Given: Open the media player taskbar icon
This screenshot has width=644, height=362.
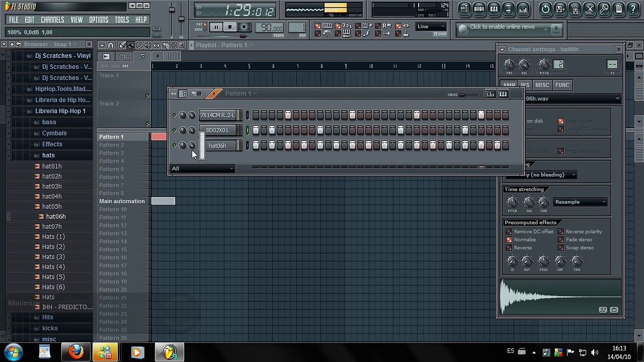Looking at the screenshot, I should (x=137, y=352).
